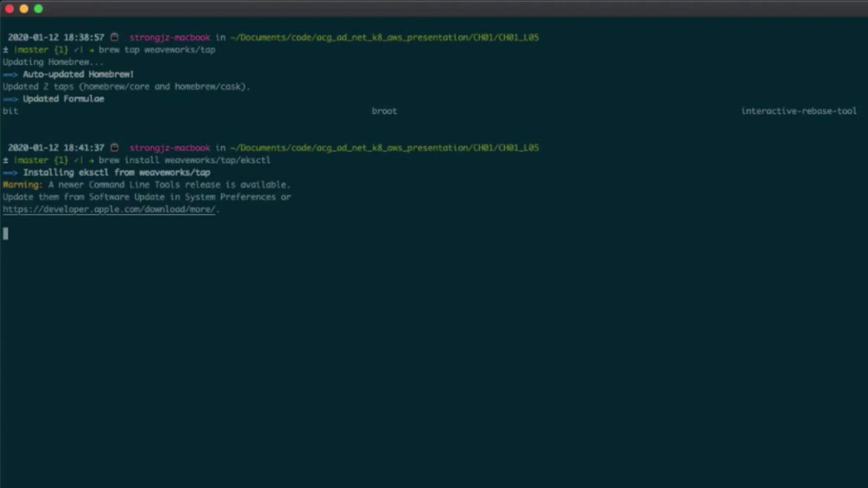Click the terminal block cursor
Viewport: 868px width, 488px height.
[x=5, y=233]
